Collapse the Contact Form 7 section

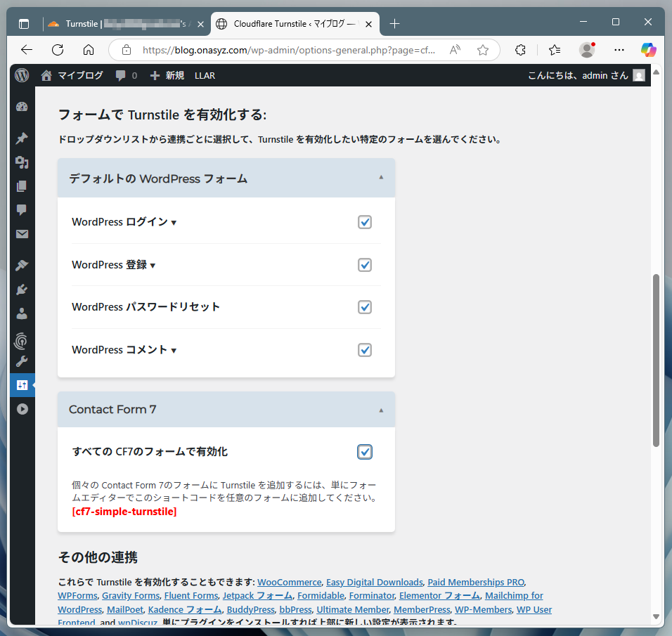pyautogui.click(x=381, y=410)
